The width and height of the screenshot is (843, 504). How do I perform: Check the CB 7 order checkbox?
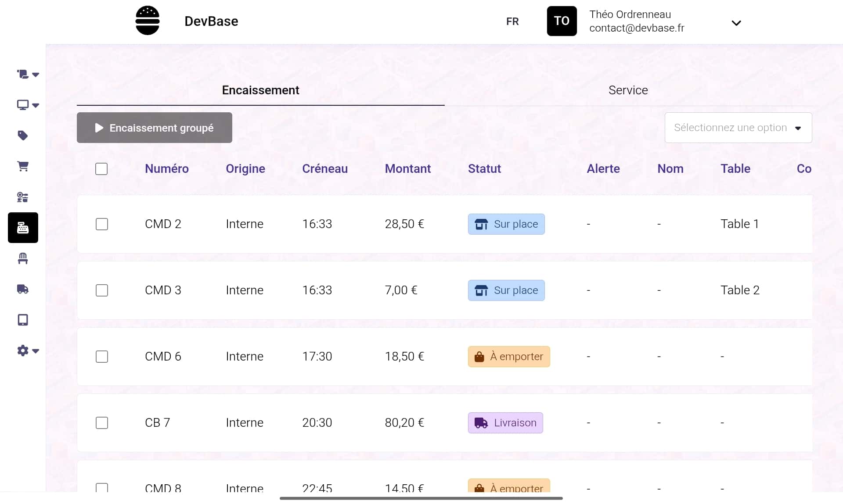pyautogui.click(x=102, y=423)
